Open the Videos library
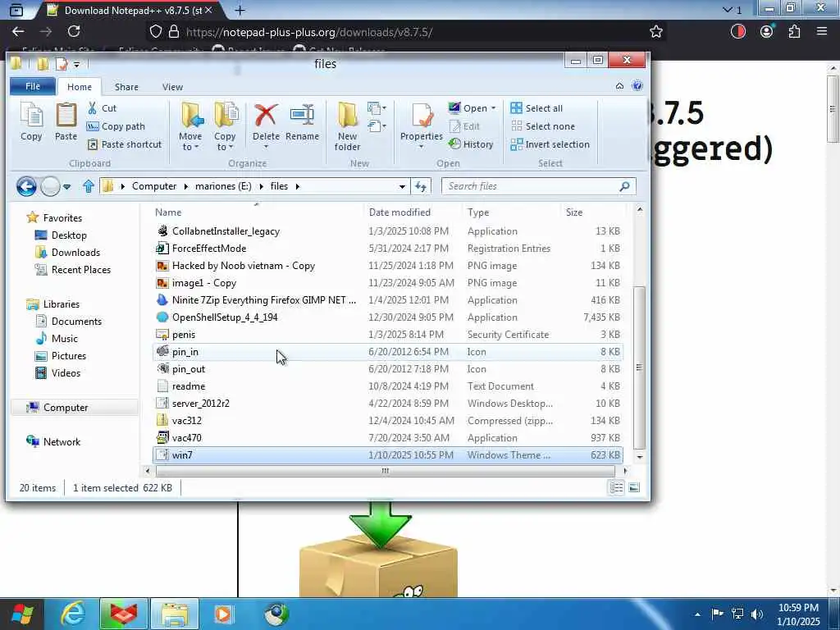840x630 pixels. coord(57,373)
